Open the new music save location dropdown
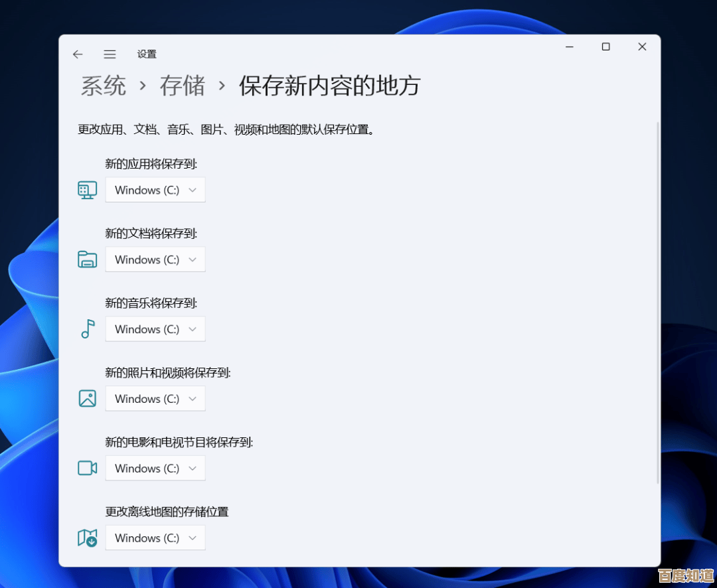 pos(155,329)
